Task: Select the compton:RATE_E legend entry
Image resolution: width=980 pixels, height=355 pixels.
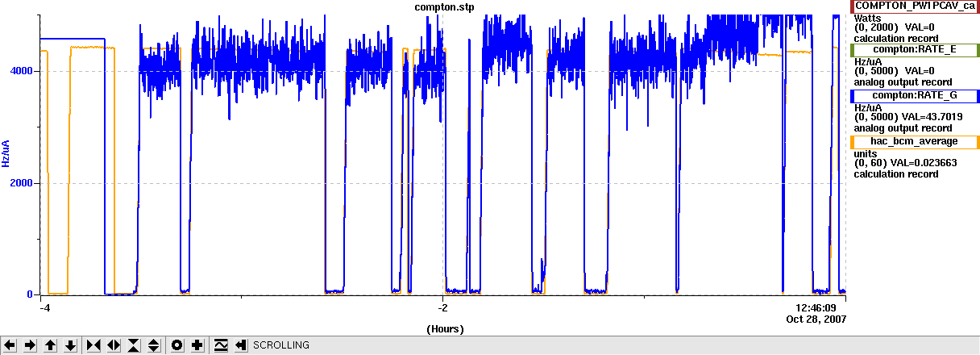Action: [915, 49]
